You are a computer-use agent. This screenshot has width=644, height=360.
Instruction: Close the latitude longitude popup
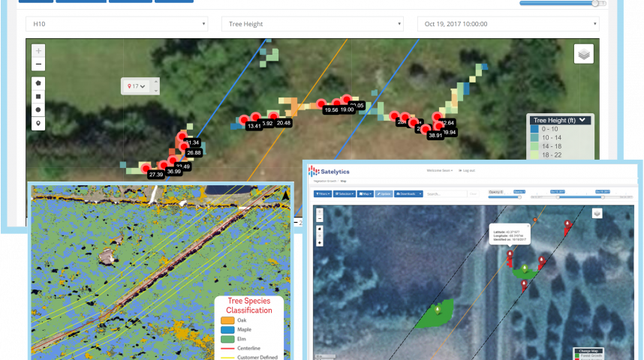528,226
